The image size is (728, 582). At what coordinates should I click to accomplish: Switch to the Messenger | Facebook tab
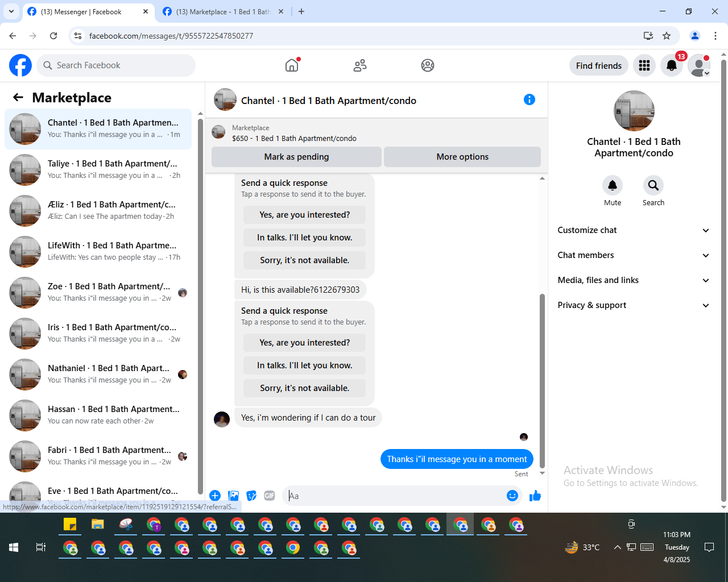pos(81,11)
